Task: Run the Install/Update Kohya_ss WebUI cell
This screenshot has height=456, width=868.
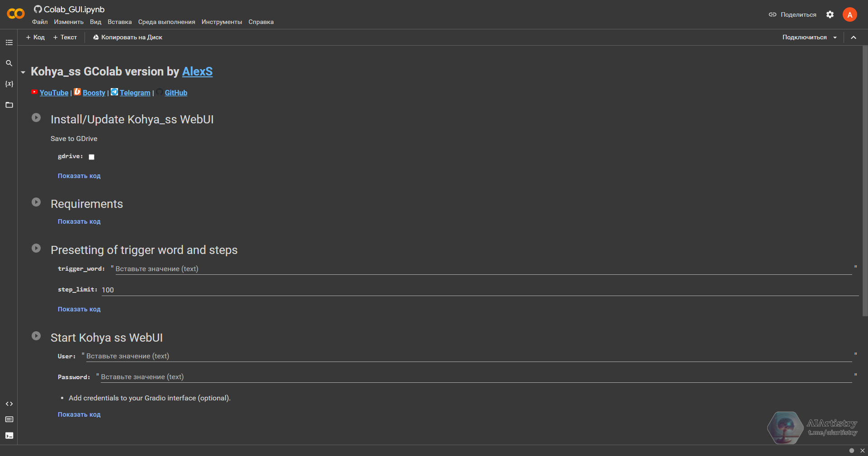Action: pos(36,118)
